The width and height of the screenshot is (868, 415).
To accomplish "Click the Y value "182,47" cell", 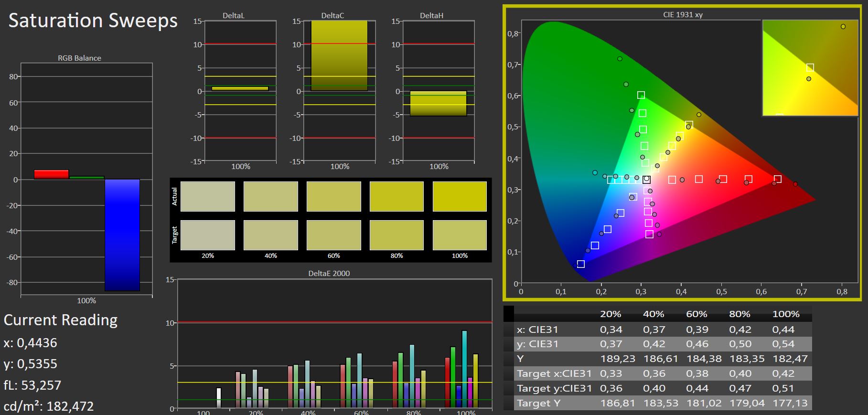I will pyautogui.click(x=790, y=359).
